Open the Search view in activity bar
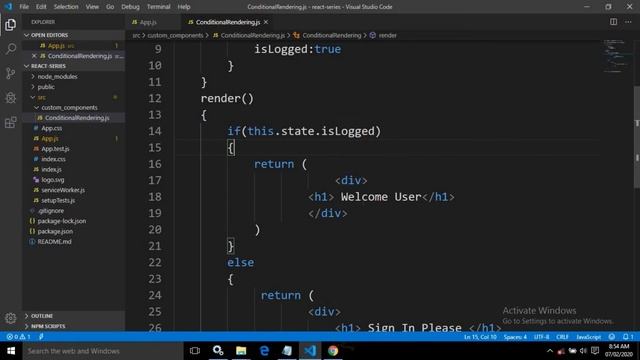 coord(11,49)
